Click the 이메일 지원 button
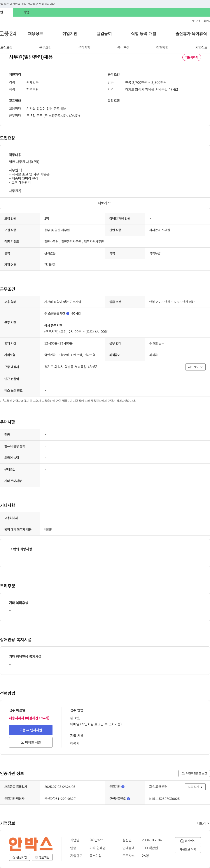210x868 pixels. (31, 742)
